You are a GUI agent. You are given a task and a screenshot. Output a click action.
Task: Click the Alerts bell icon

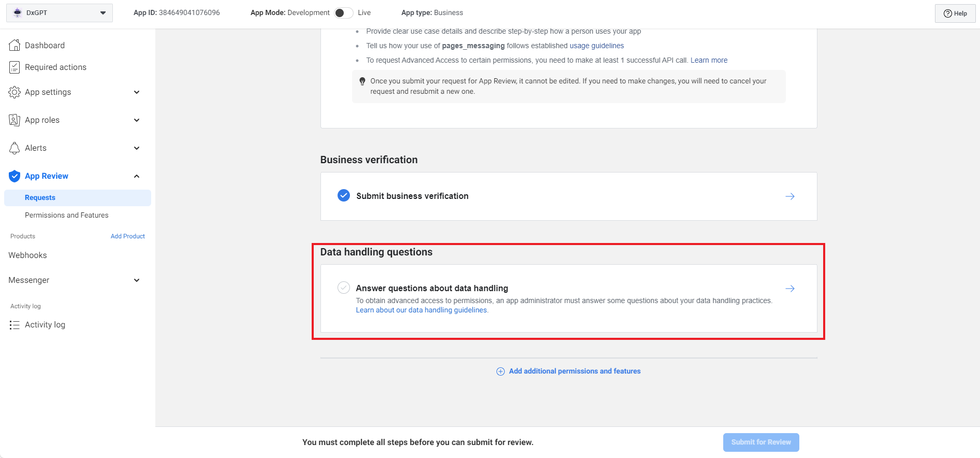pyautogui.click(x=14, y=148)
